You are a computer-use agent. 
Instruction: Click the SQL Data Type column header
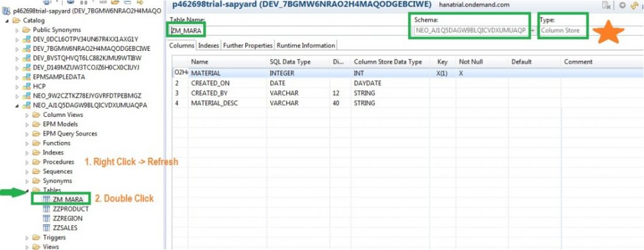pos(299,62)
